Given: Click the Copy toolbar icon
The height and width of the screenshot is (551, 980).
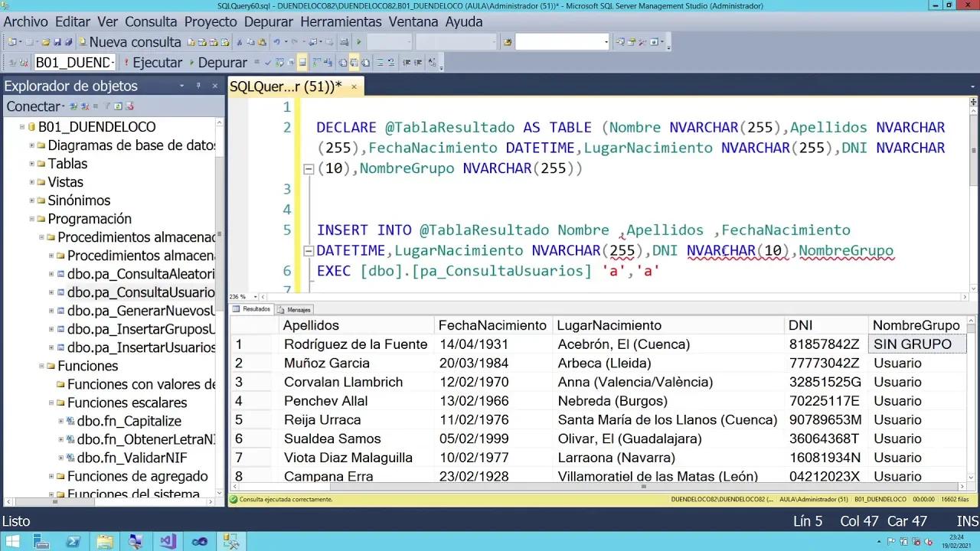Looking at the screenshot, I should pos(250,42).
